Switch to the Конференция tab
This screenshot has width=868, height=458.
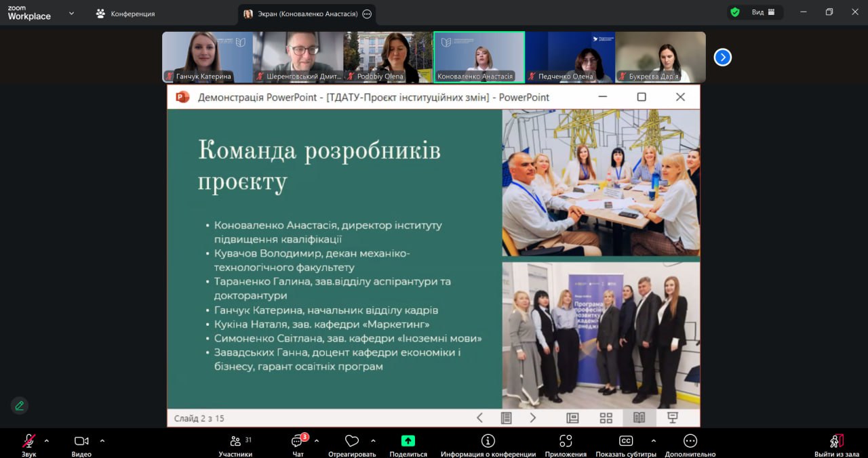126,14
